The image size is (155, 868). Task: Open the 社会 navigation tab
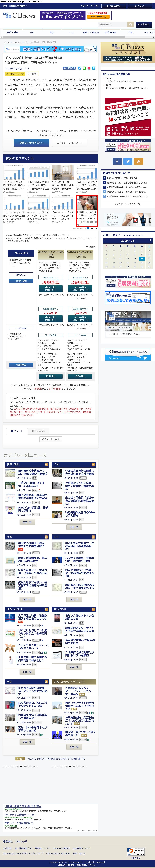pos(71,33)
